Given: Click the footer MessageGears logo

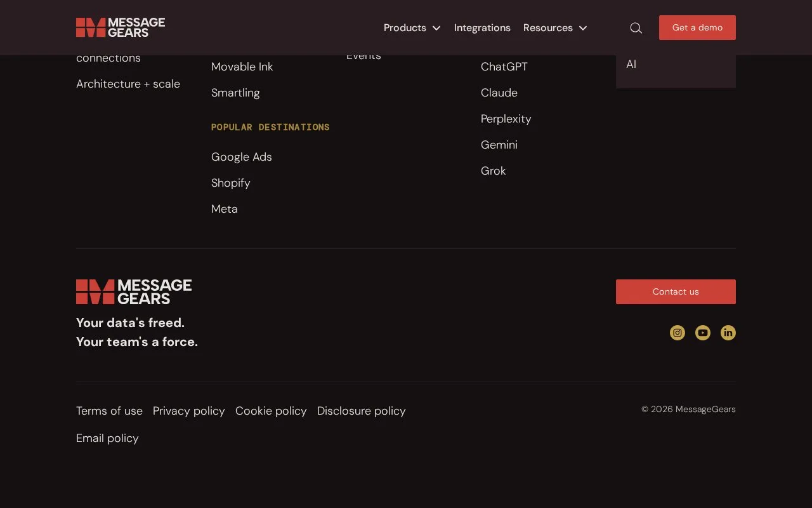Looking at the screenshot, I should click(134, 292).
